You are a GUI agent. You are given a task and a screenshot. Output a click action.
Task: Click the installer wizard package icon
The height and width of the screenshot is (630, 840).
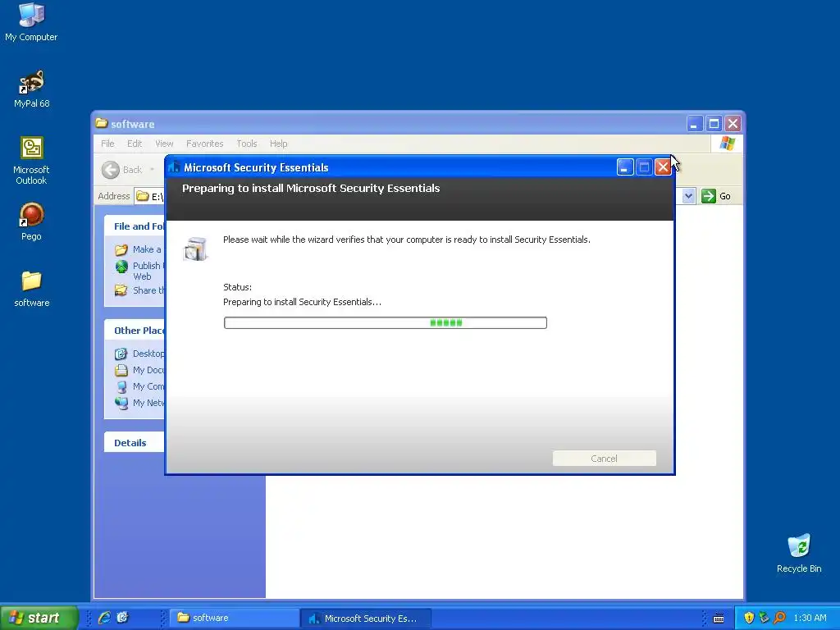[x=195, y=249]
